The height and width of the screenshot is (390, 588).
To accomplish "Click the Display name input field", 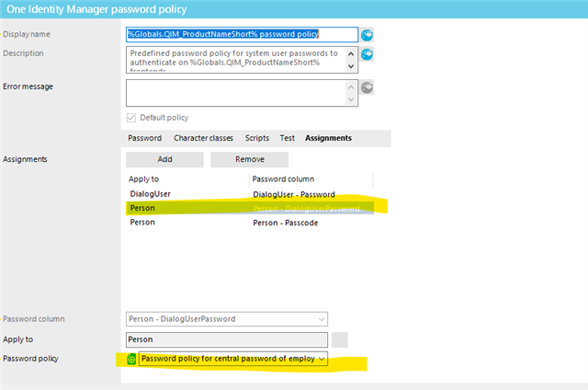I will pyautogui.click(x=242, y=35).
